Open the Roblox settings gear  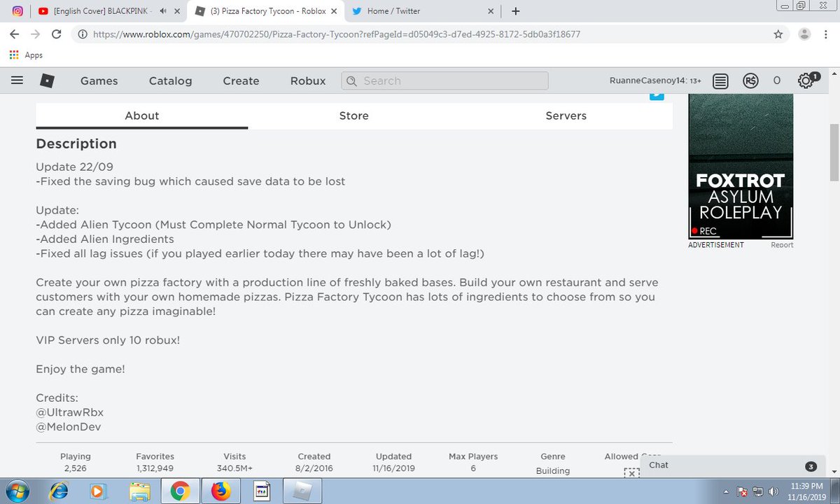(807, 80)
